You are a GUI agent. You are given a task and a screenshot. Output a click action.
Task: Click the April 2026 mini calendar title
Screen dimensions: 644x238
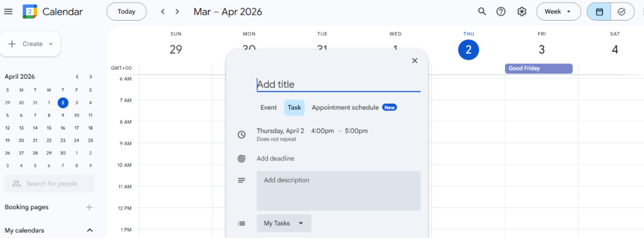click(19, 77)
